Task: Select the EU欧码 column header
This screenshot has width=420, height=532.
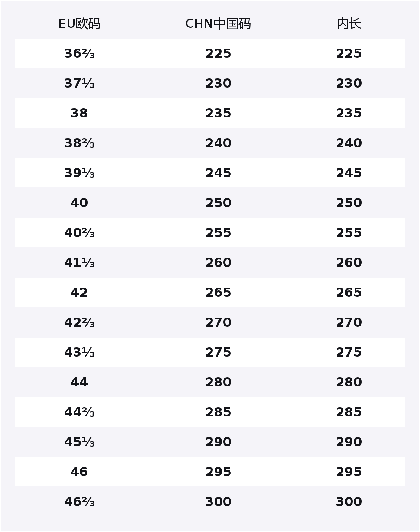Action: 79,24
